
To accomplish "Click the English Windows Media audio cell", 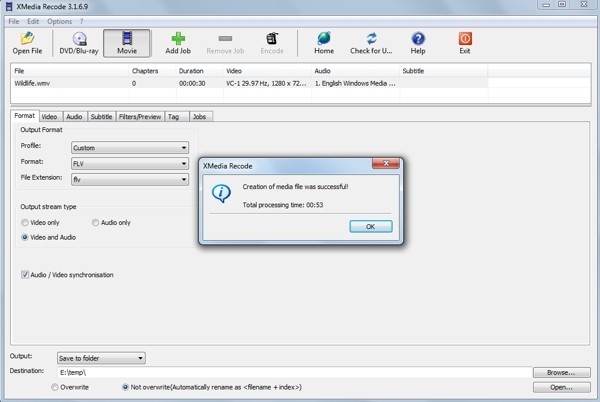I will [355, 83].
